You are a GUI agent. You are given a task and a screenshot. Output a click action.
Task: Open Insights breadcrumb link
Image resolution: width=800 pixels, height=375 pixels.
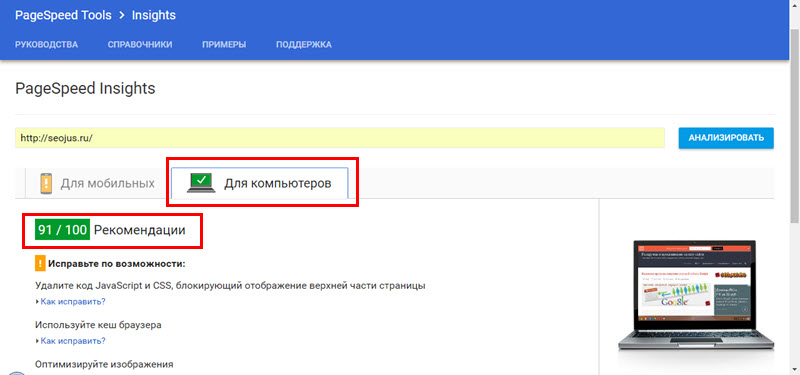154,15
